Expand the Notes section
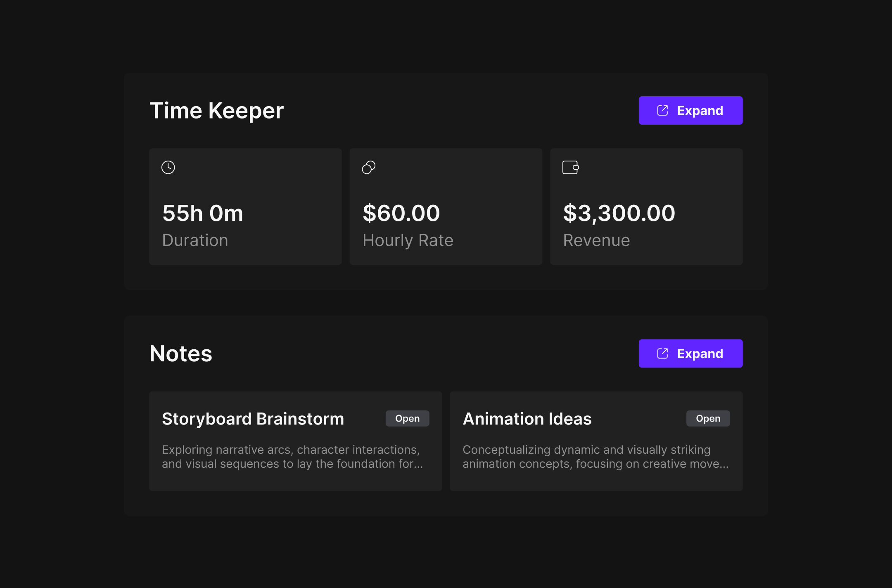This screenshot has width=892, height=588. pos(690,353)
